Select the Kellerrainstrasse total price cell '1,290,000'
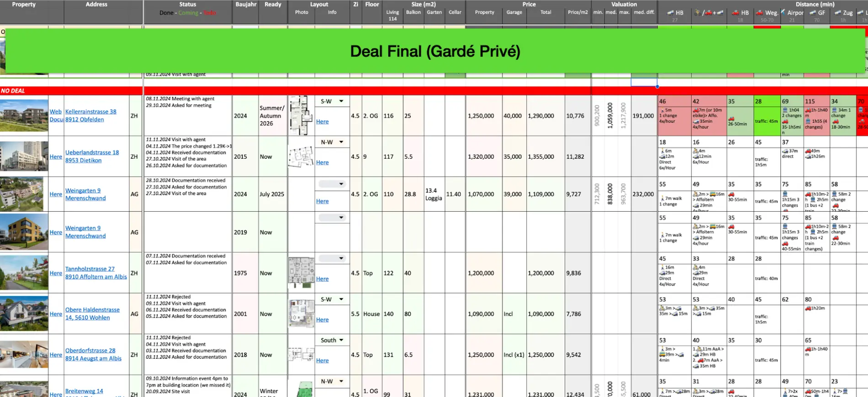The width and height of the screenshot is (868, 397). [x=545, y=116]
